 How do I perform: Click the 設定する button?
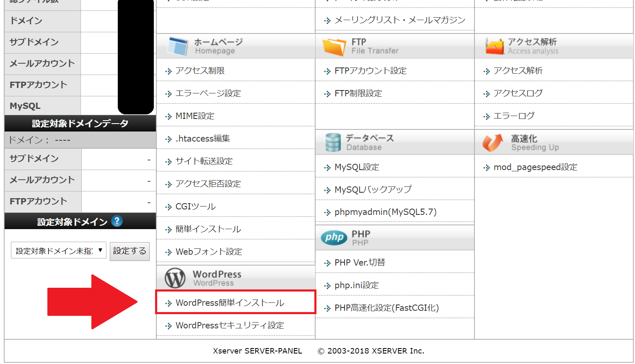tap(130, 251)
